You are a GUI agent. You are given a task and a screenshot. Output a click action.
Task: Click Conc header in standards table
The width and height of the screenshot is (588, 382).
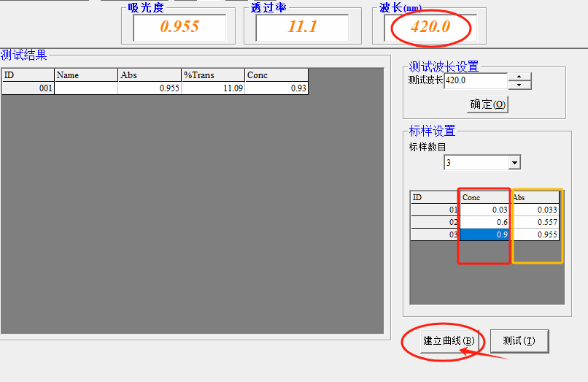484,197
